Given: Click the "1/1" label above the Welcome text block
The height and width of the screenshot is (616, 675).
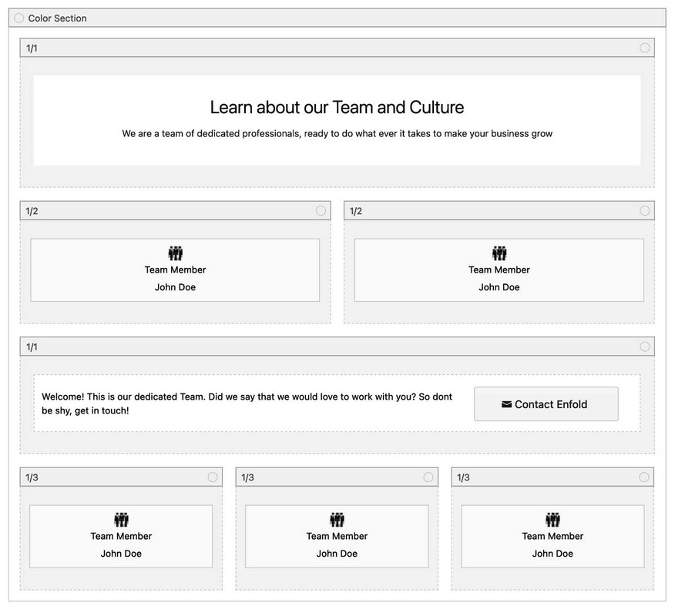Looking at the screenshot, I should click(x=32, y=347).
